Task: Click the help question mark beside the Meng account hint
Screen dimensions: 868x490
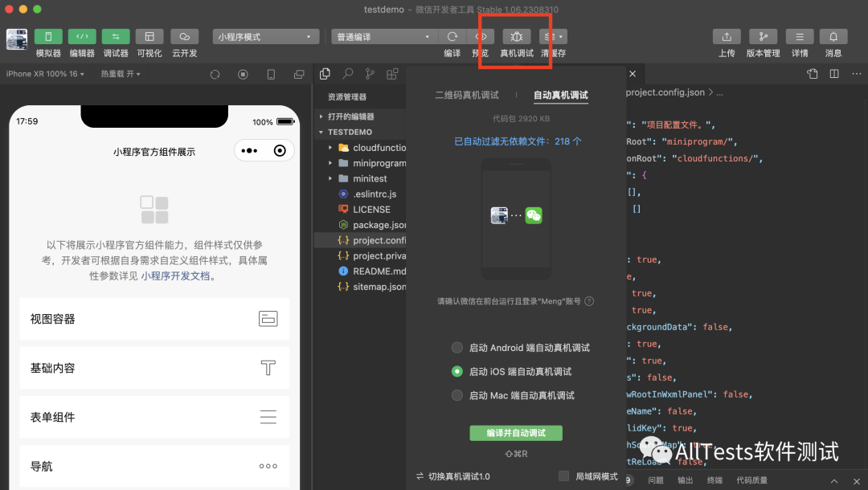Action: [589, 301]
